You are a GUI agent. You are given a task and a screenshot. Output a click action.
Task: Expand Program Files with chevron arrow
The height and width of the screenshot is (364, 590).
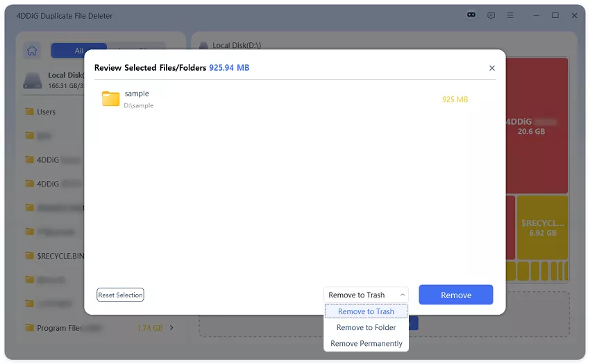tap(171, 328)
